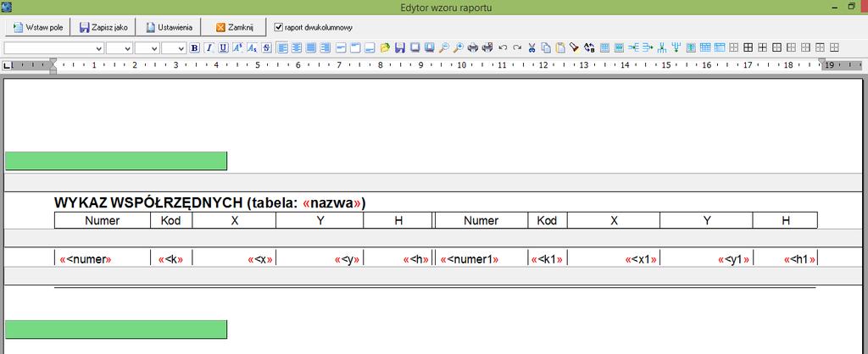Copy selection with the copy icon
868x354 pixels.
tap(546, 47)
